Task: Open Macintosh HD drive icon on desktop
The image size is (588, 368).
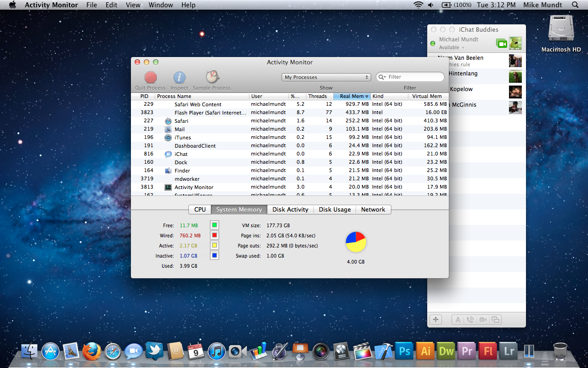Action: 561,29
